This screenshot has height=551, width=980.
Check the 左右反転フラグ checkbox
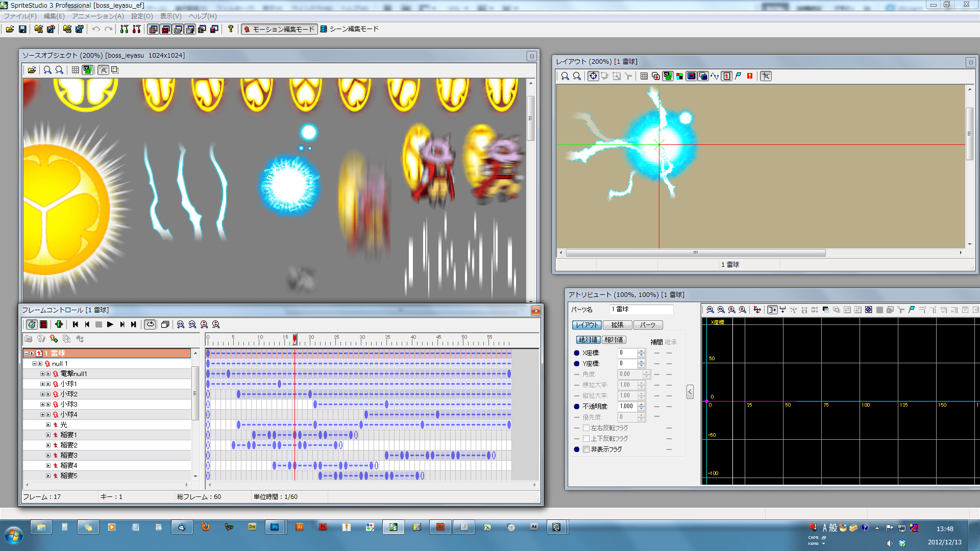(586, 428)
